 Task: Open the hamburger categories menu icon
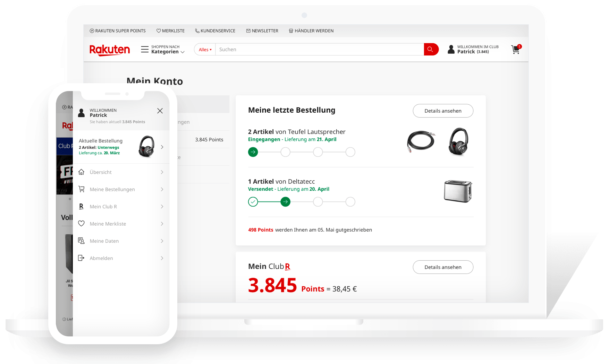pyautogui.click(x=145, y=49)
